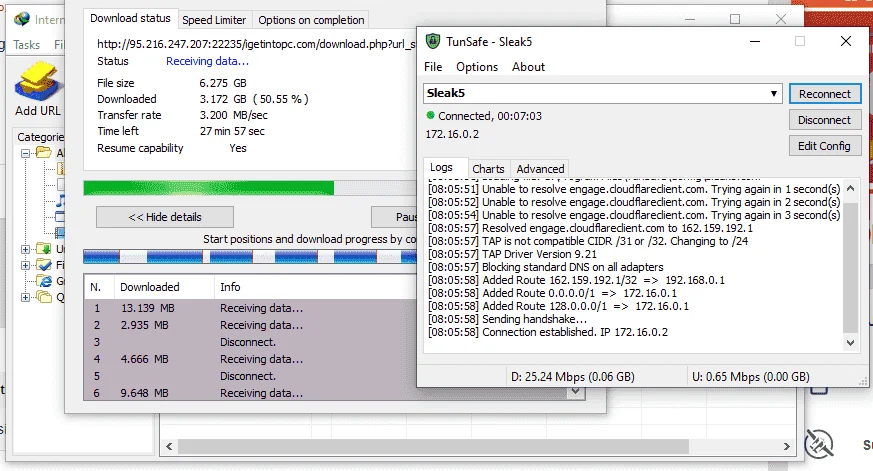Click the green connected status indicator
The width and height of the screenshot is (873, 471).
coord(430,116)
